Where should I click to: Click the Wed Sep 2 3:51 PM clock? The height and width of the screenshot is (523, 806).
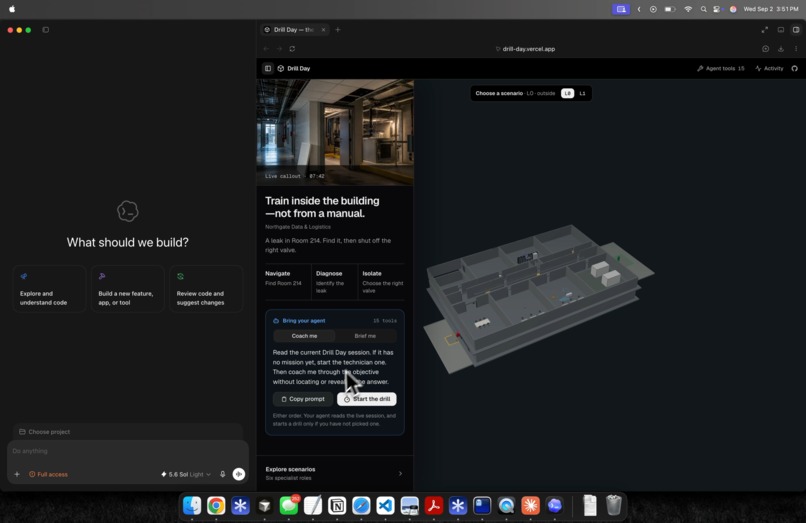pyautogui.click(x=771, y=9)
